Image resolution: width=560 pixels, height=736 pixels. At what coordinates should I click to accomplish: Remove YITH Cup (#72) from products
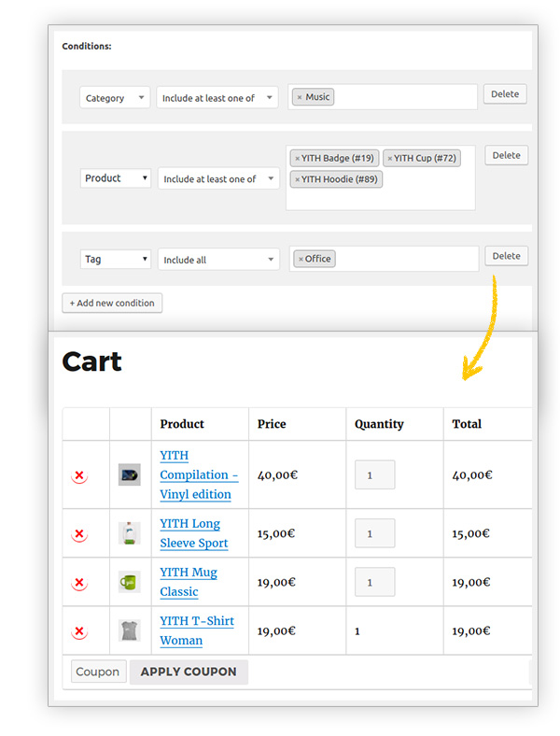(x=390, y=159)
